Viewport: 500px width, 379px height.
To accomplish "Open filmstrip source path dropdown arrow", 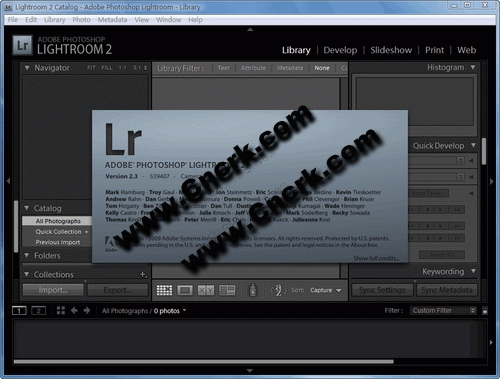I will (x=184, y=310).
